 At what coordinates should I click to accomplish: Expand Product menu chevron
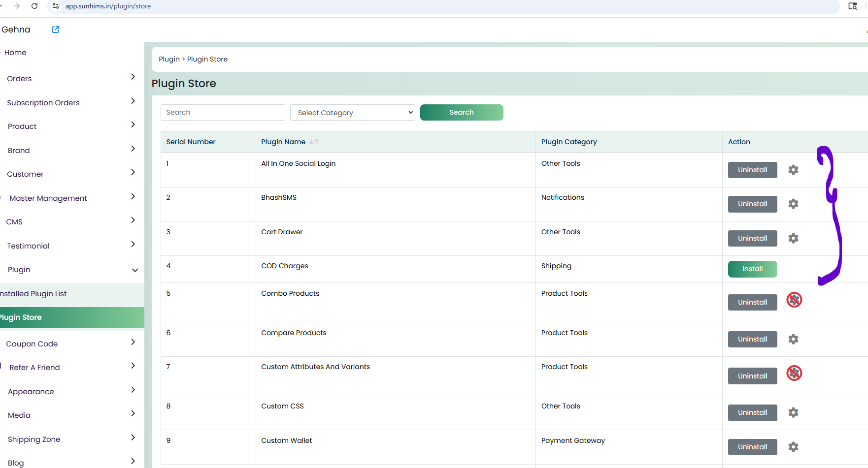tap(133, 125)
